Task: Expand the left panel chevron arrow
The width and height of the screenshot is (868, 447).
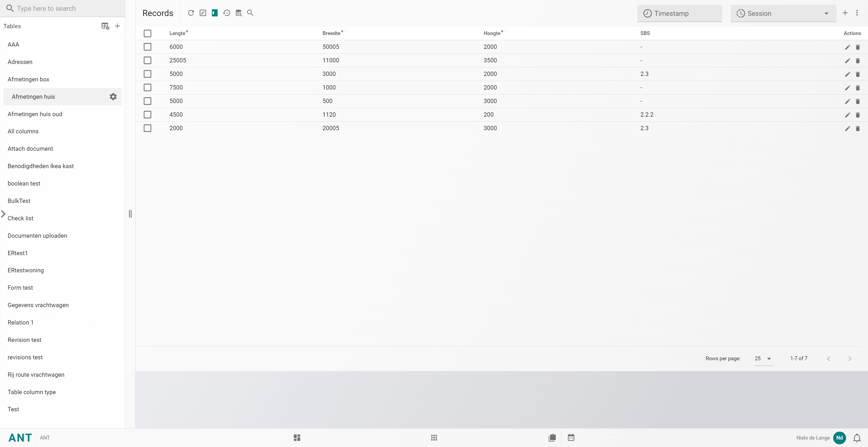Action: [x=3, y=214]
